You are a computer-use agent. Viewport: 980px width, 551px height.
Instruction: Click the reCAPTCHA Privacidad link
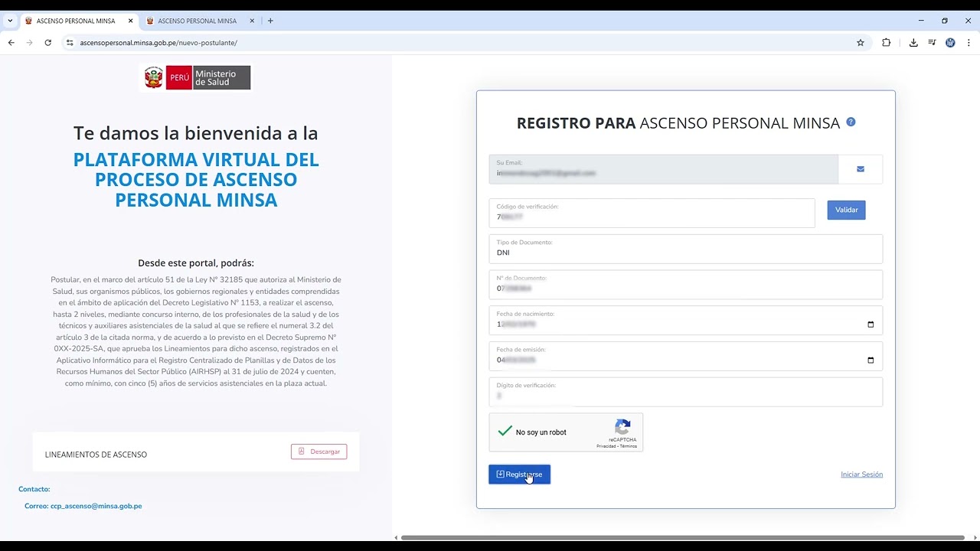(x=606, y=446)
